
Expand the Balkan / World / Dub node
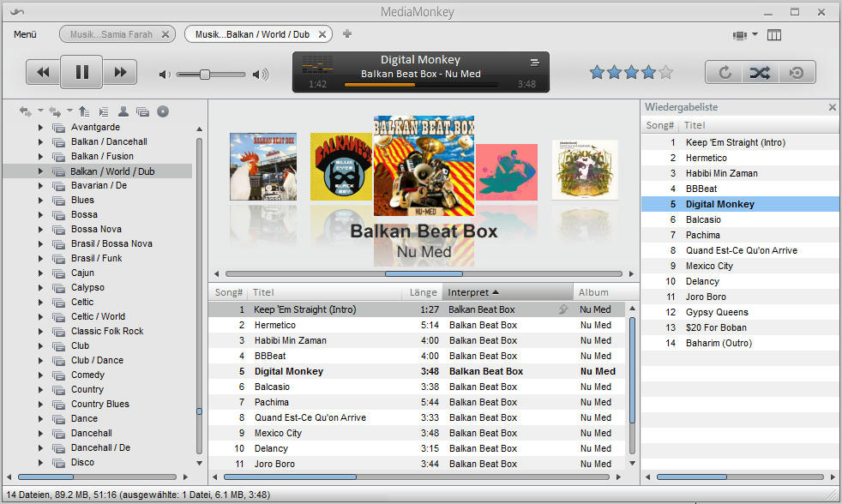pos(40,171)
